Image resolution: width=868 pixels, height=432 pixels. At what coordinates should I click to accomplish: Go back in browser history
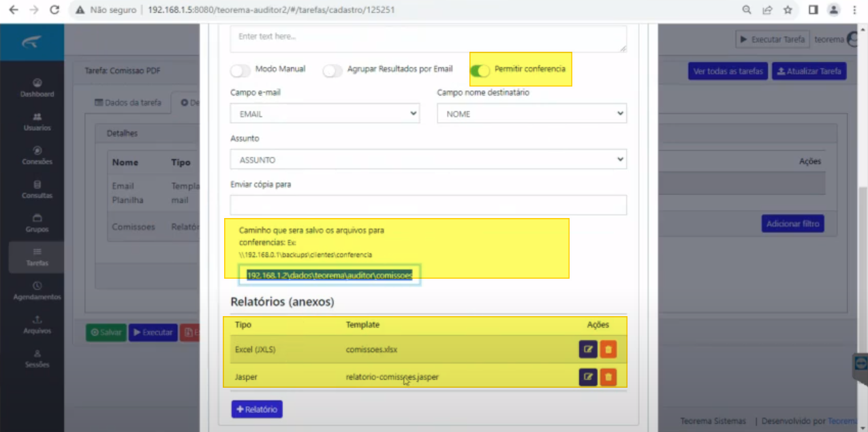click(14, 10)
